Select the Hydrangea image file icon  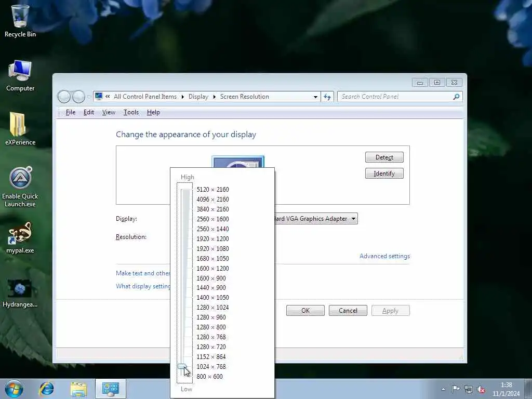pos(20,294)
